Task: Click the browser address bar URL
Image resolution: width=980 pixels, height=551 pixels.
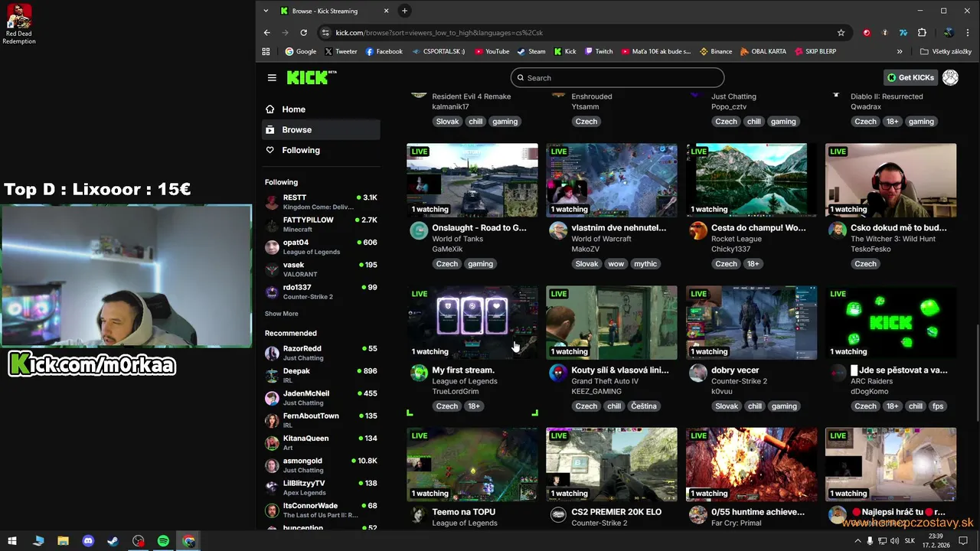Action: [x=439, y=33]
